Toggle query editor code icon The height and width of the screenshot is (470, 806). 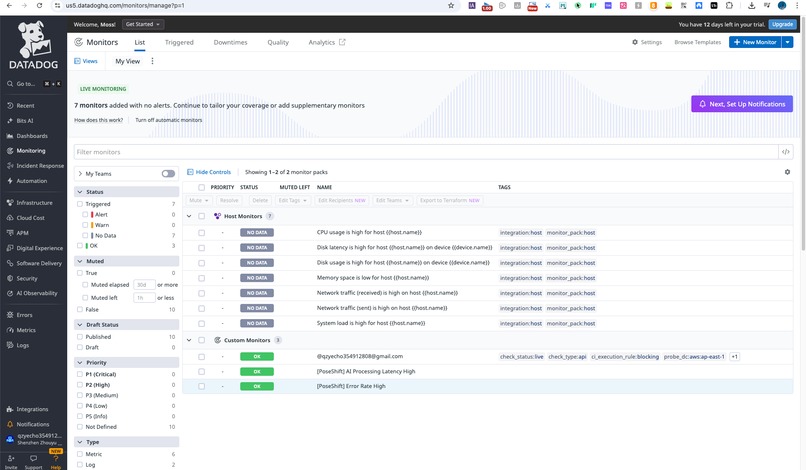(785, 152)
